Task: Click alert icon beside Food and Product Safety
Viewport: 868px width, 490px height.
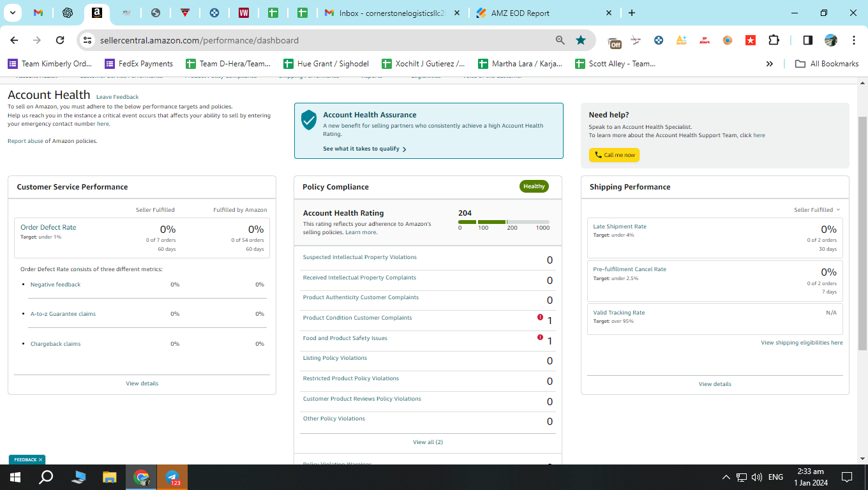Action: pos(540,338)
